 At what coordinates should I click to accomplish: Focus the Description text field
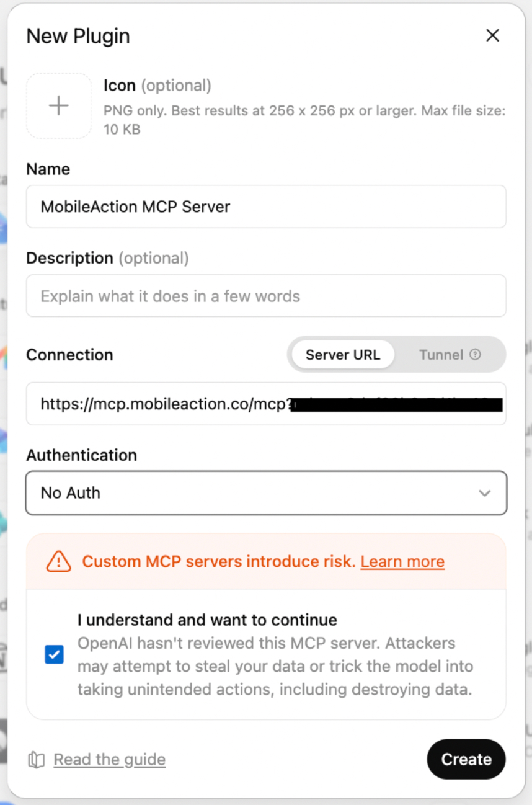266,296
